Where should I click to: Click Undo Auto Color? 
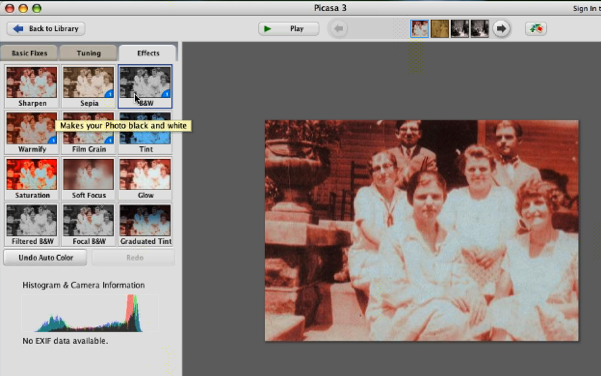tap(46, 258)
